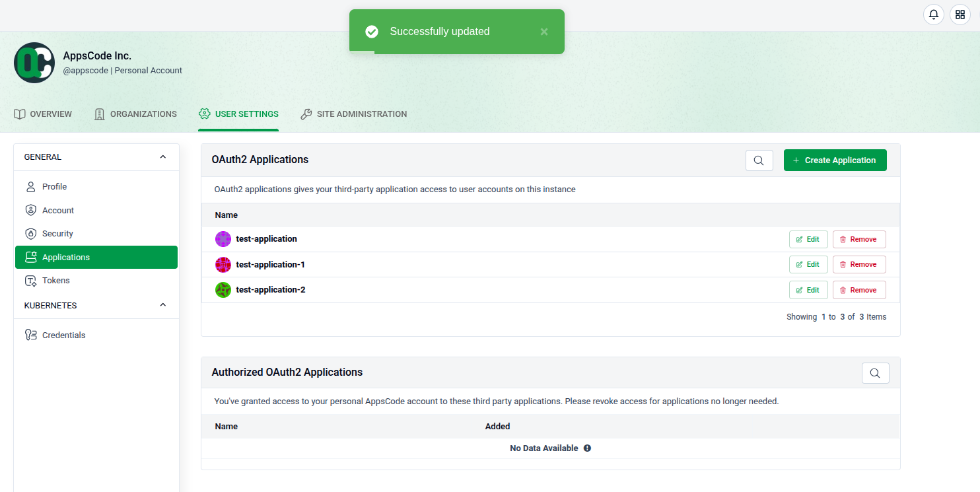
Task: Open the Organizations tab
Action: point(135,114)
